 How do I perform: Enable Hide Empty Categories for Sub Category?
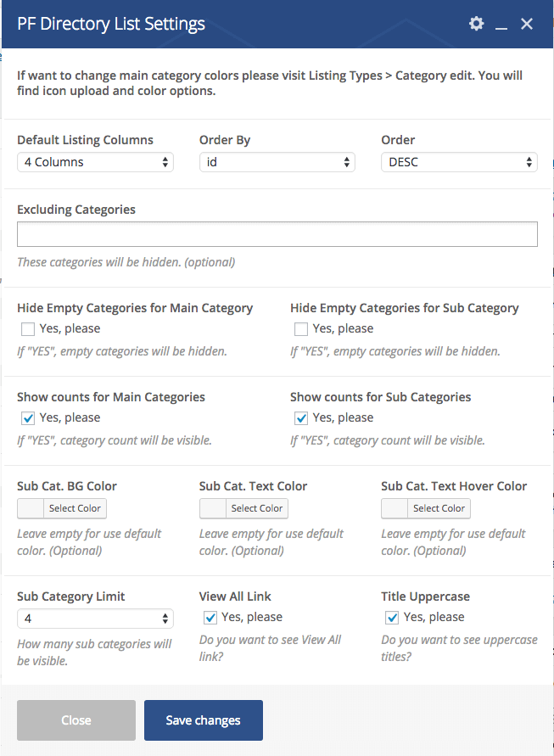[300, 328]
